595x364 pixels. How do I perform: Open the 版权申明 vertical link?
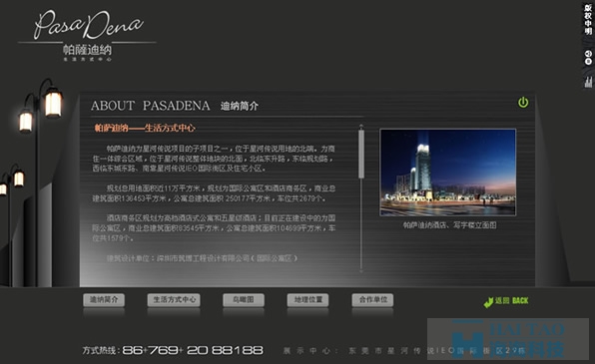(588, 19)
